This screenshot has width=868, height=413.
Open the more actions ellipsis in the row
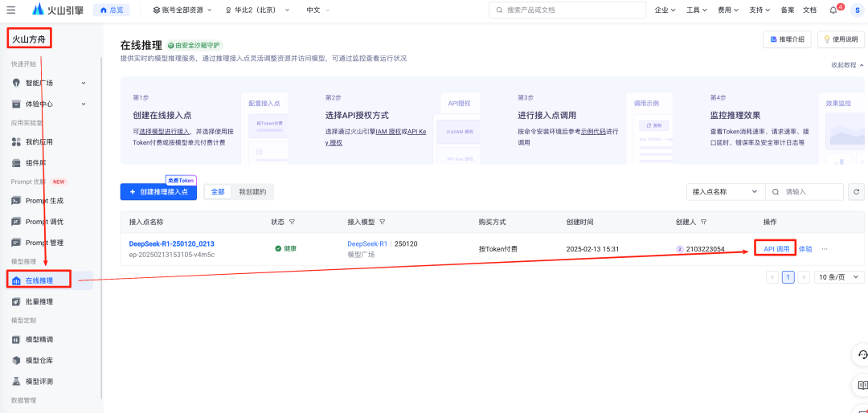[x=825, y=249]
